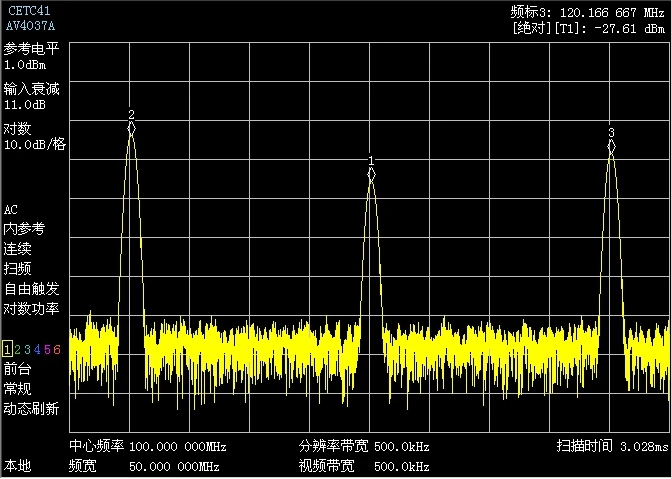Click center frequency value 100.000 000MHz

click(178, 447)
